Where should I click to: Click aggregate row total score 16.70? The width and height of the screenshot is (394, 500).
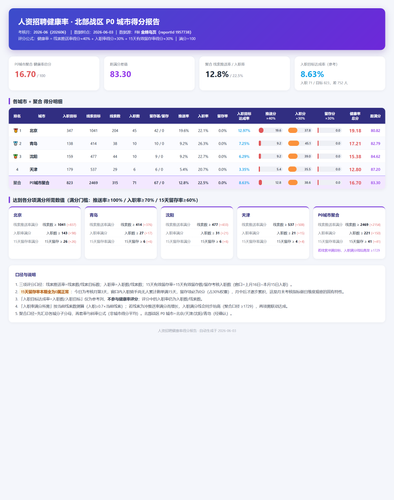(355, 183)
